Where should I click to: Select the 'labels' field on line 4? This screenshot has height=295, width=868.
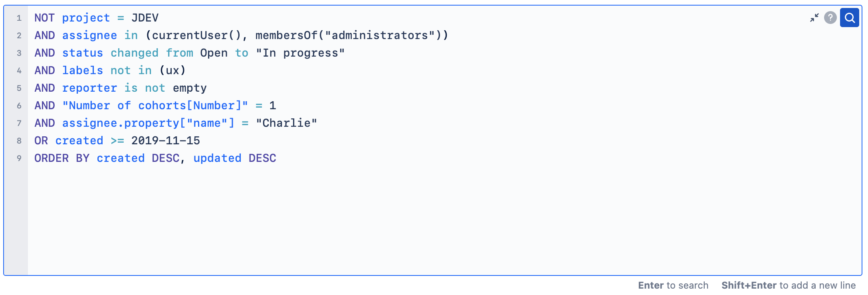[83, 70]
